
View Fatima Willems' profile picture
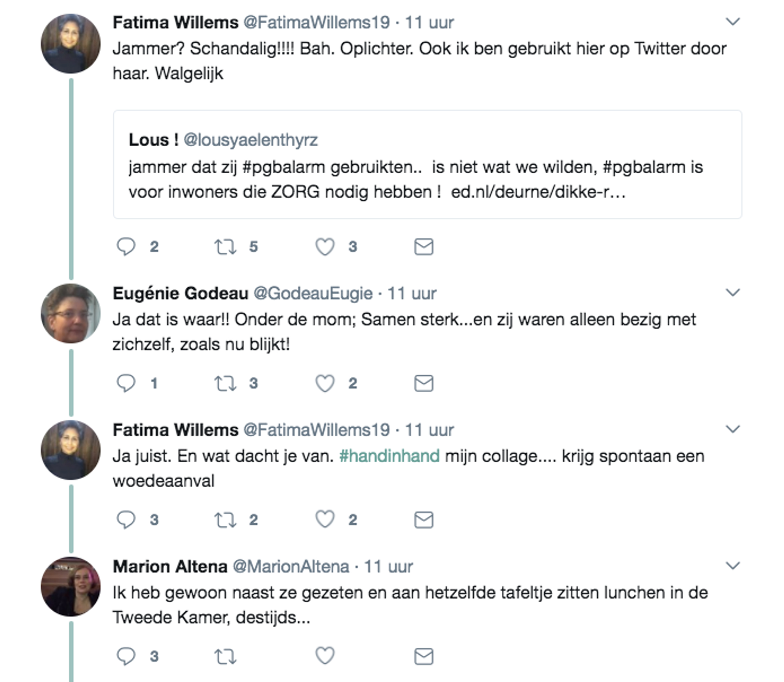point(70,41)
